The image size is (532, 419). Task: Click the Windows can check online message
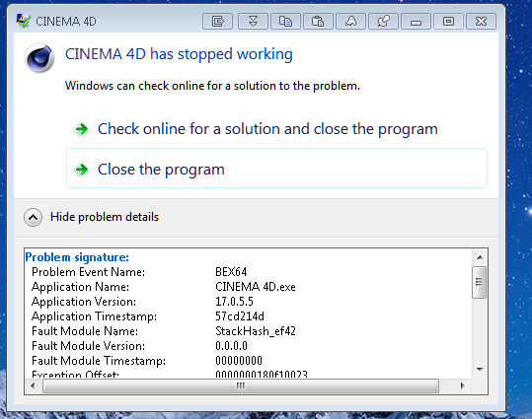[212, 86]
